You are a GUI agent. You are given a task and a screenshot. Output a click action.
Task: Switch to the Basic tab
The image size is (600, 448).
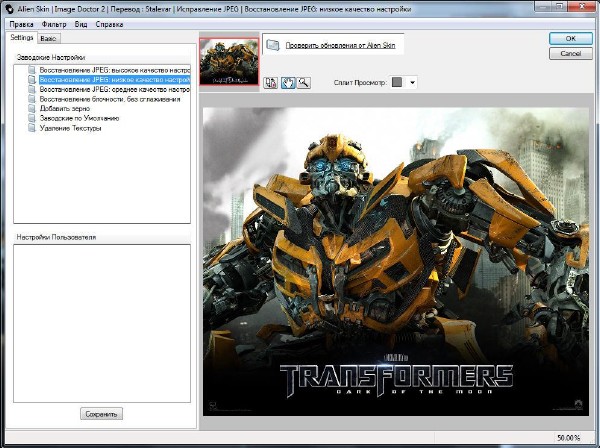pyautogui.click(x=48, y=37)
